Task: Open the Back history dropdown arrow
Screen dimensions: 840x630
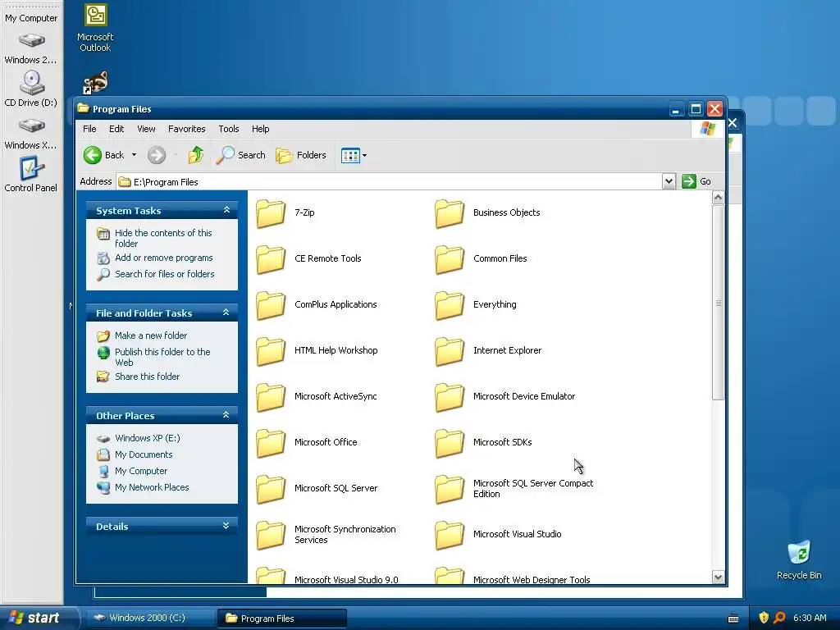Action: click(x=134, y=155)
